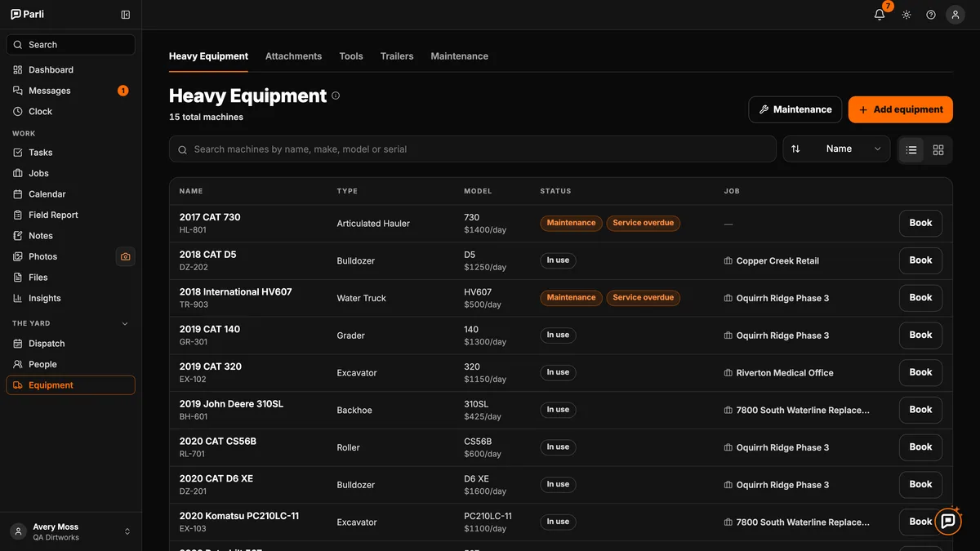Open Field Report in the sidebar

coord(70,215)
